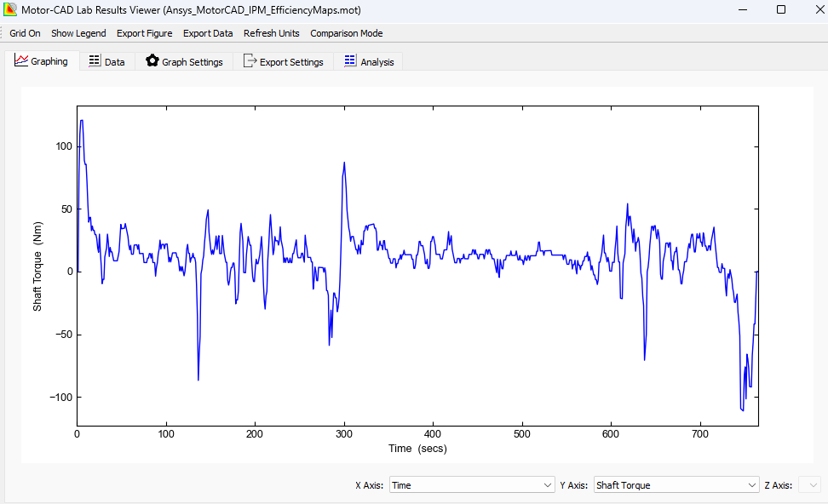Click the gear icon on Graph Settings tab
Viewport: 828px width, 504px height.
coord(152,60)
